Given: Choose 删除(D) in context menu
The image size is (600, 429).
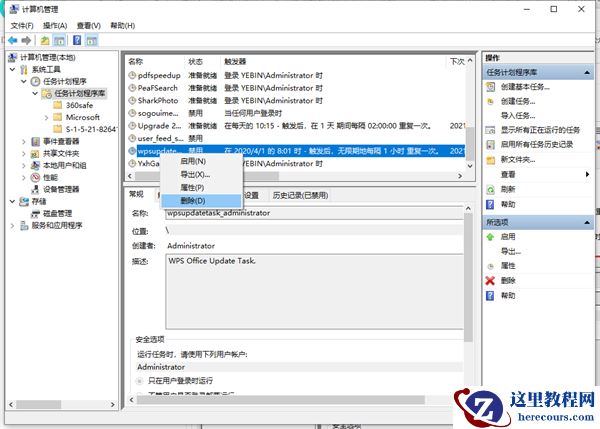Looking at the screenshot, I should click(x=201, y=201).
